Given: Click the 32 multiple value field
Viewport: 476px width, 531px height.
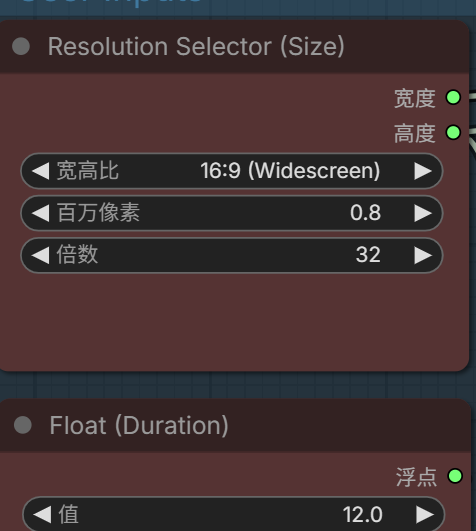Looking at the screenshot, I should point(232,255).
